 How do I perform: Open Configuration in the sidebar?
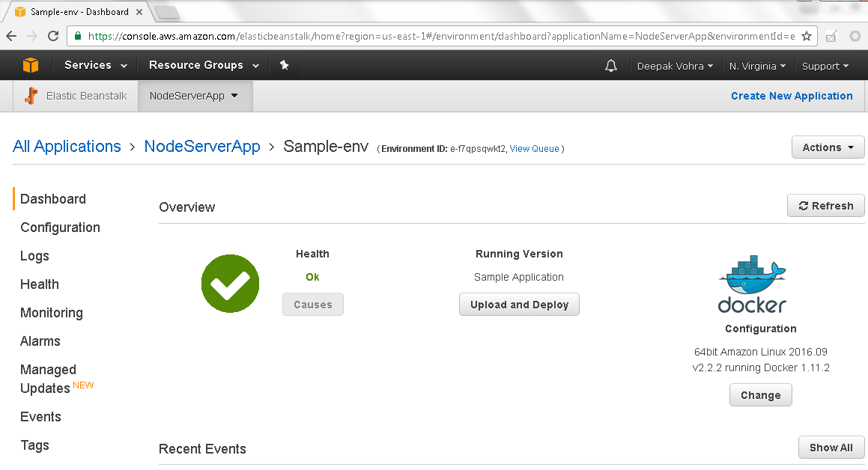tap(61, 228)
